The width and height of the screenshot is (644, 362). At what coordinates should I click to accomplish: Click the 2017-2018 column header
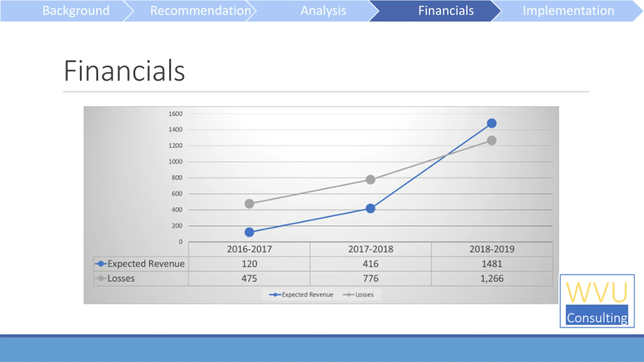coord(371,249)
